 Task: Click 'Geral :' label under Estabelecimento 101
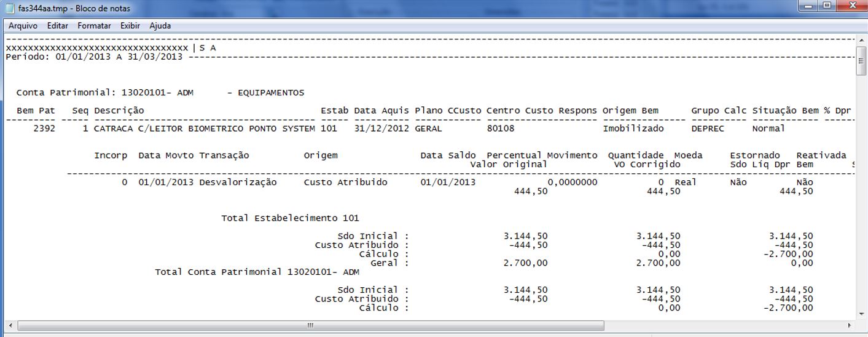pos(389,263)
